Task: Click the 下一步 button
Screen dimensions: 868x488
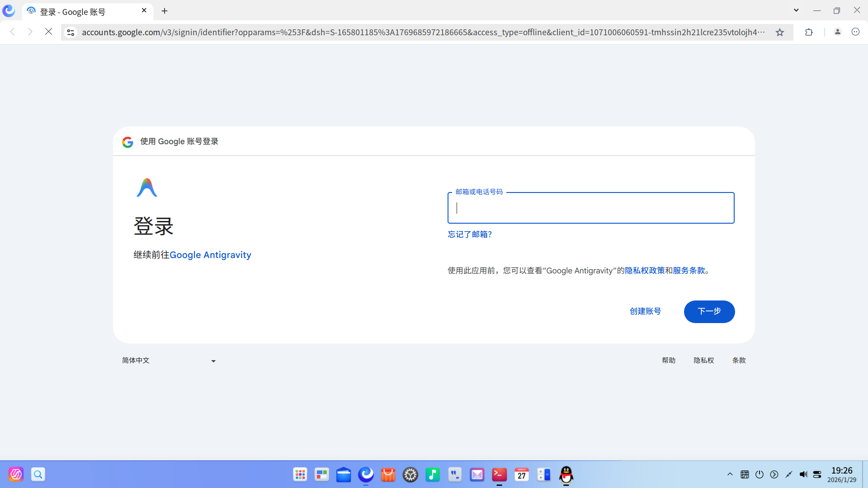Action: tap(709, 311)
